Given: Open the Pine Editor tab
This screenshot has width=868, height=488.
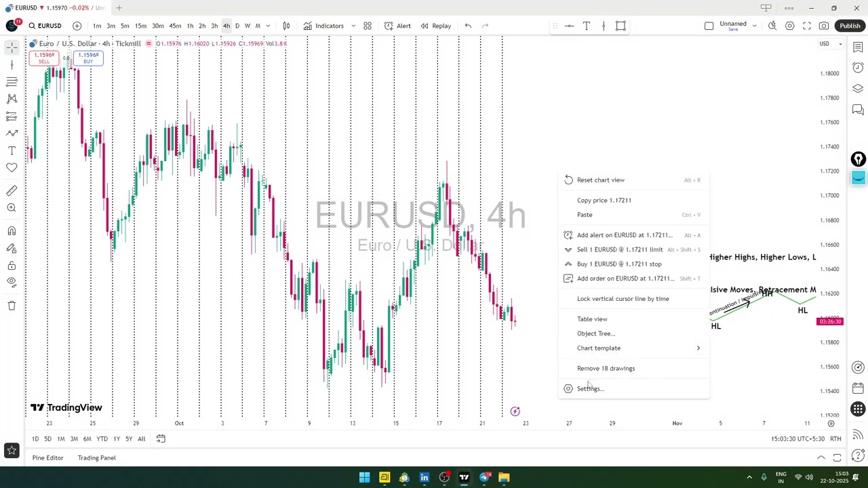Looking at the screenshot, I should click(47, 458).
